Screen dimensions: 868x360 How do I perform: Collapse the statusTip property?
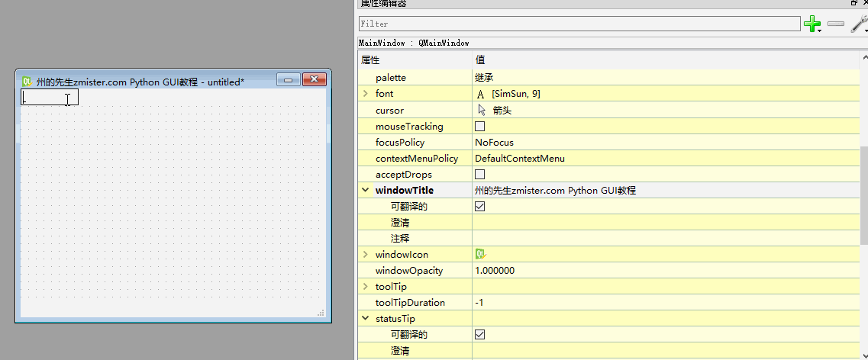coord(366,319)
